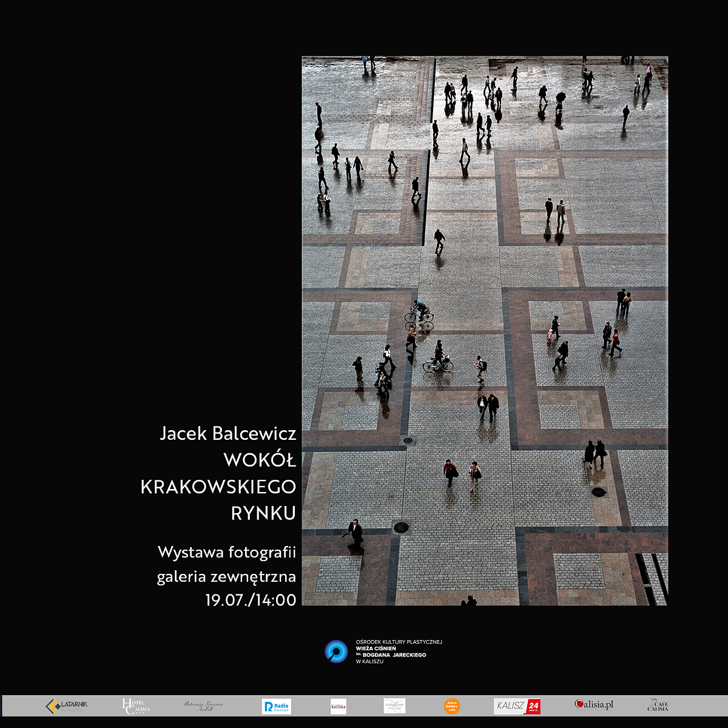
Task: Click the blue circular Wieża Ciśnień emblem
Action: [336, 652]
